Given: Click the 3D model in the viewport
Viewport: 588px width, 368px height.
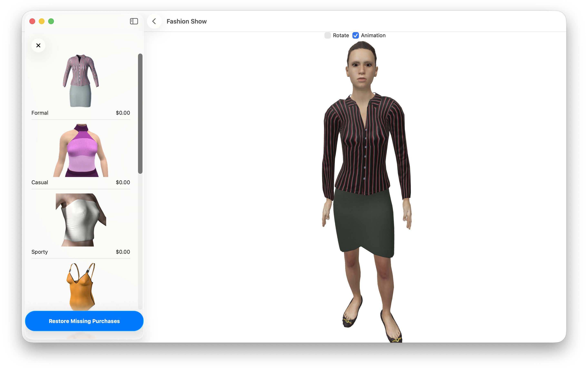Looking at the screenshot, I should click(x=366, y=192).
